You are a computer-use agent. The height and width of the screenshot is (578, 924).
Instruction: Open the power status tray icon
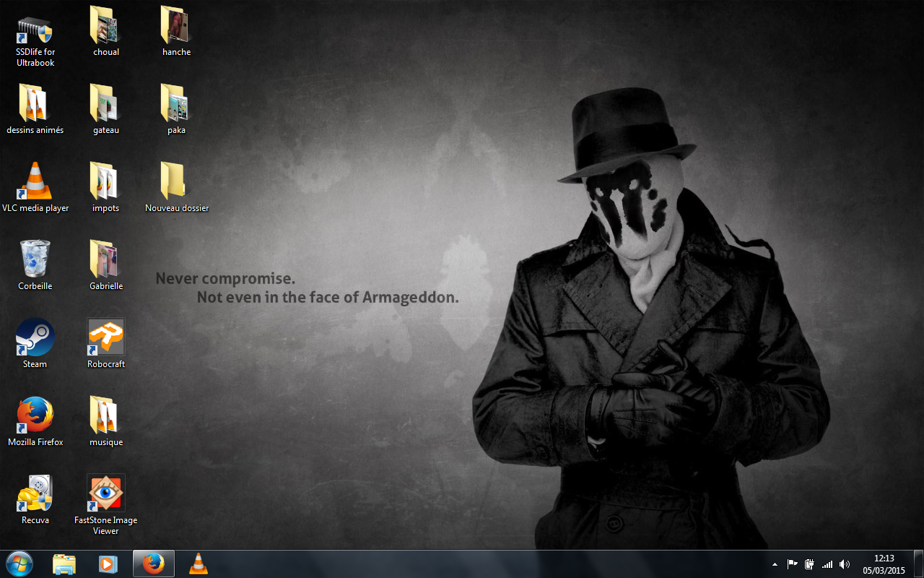point(810,564)
